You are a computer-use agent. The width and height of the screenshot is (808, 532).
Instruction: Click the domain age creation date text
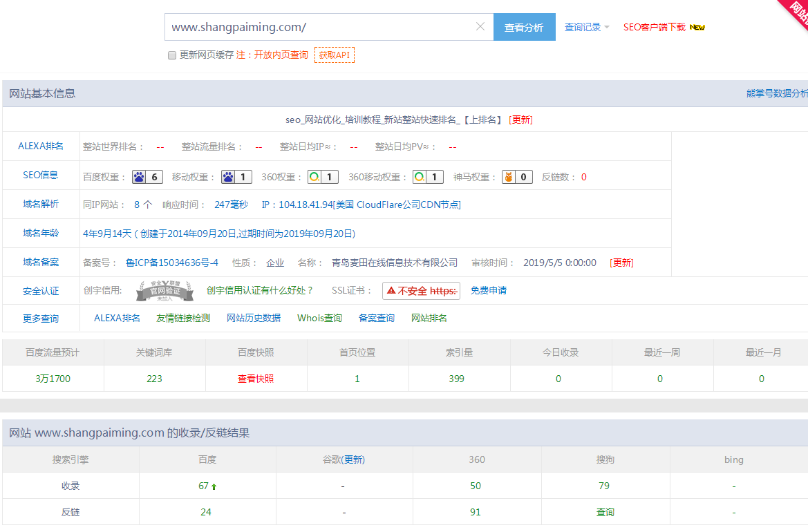(x=219, y=234)
